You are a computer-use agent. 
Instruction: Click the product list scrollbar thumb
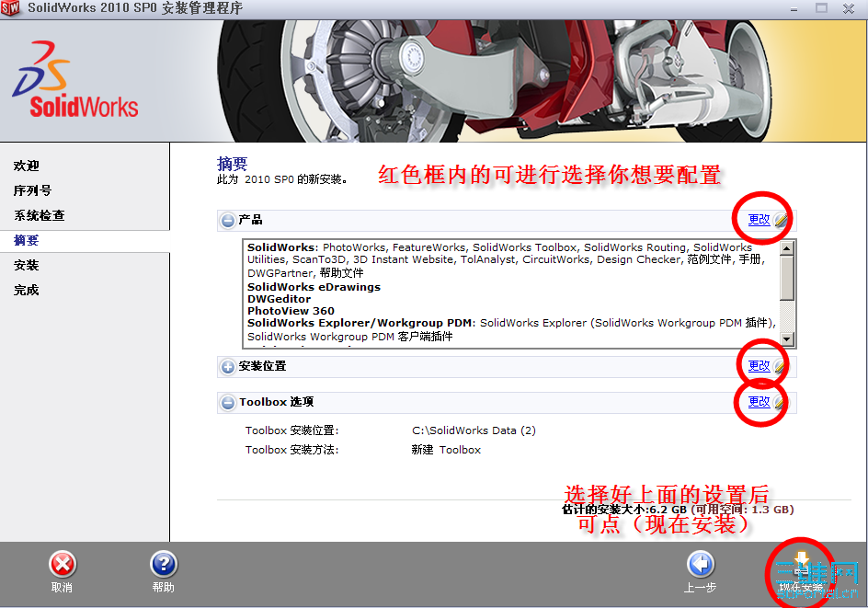click(787, 278)
